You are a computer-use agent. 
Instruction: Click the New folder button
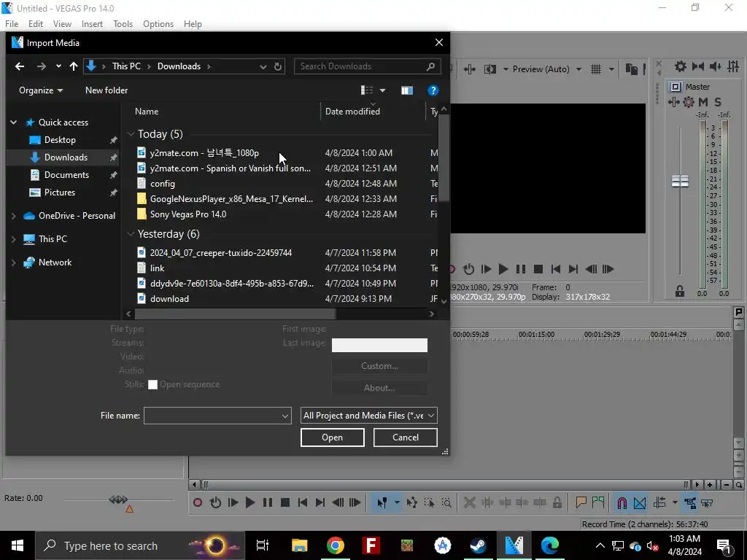tap(107, 90)
